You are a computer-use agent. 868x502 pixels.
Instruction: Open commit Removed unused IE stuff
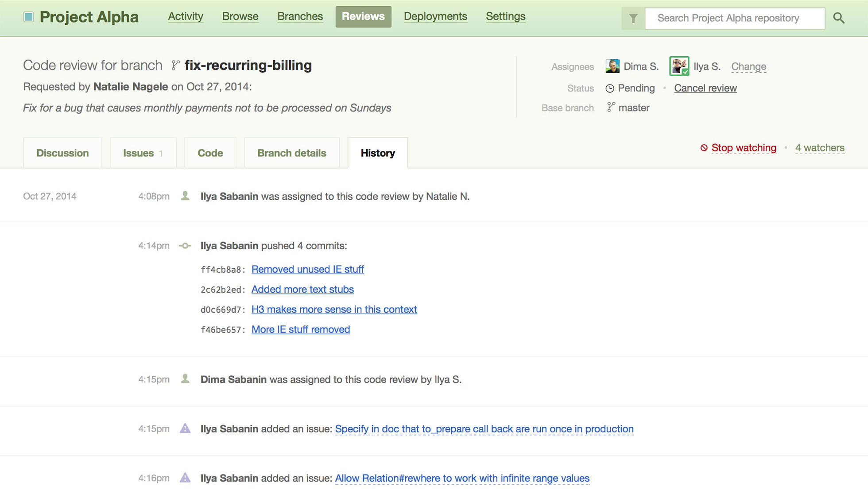click(x=307, y=269)
